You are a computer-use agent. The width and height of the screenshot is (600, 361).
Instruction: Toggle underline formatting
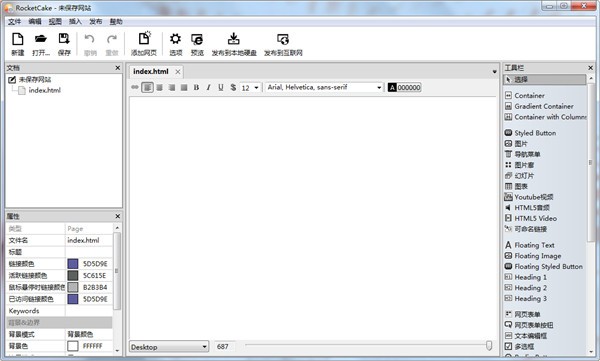tap(221, 87)
